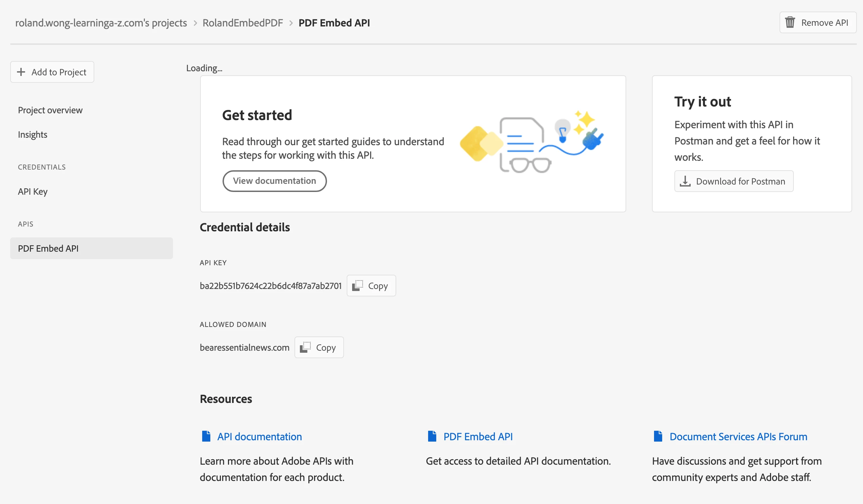Click the copy icon next to the allowed domain

coord(305,347)
